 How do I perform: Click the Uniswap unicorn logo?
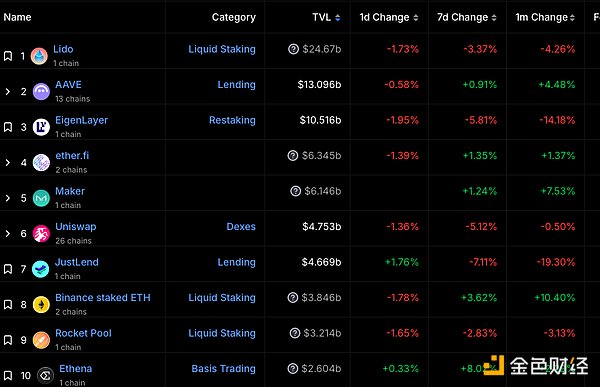pos(41,234)
